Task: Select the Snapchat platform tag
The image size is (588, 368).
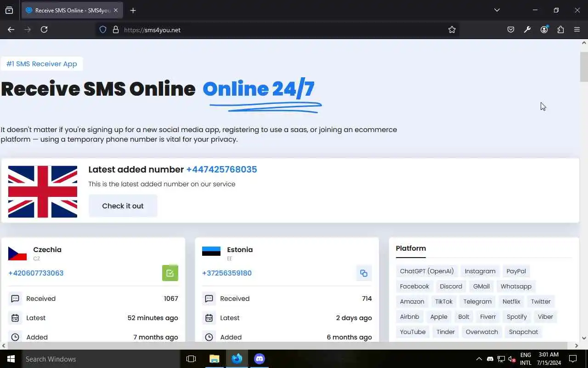Action: click(x=523, y=332)
